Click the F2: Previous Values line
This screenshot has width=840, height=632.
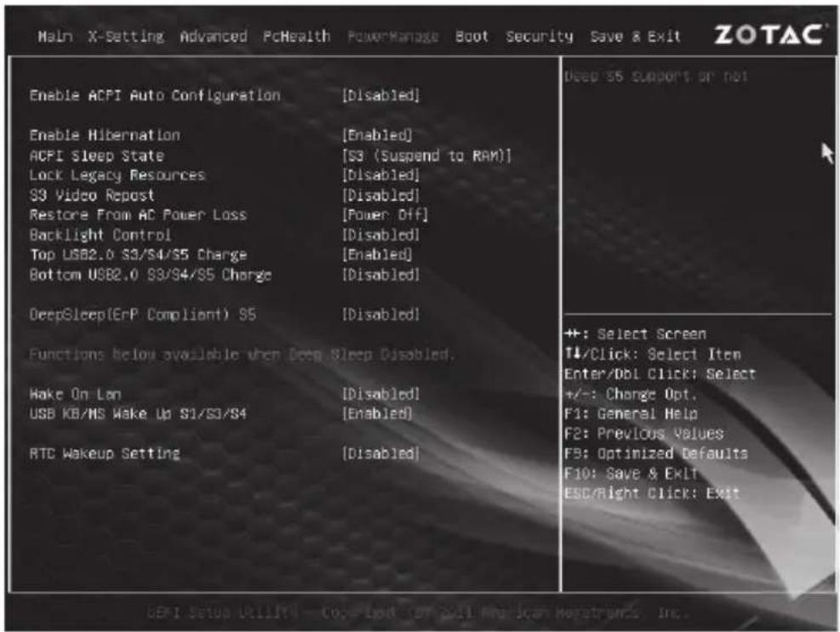[x=644, y=433]
